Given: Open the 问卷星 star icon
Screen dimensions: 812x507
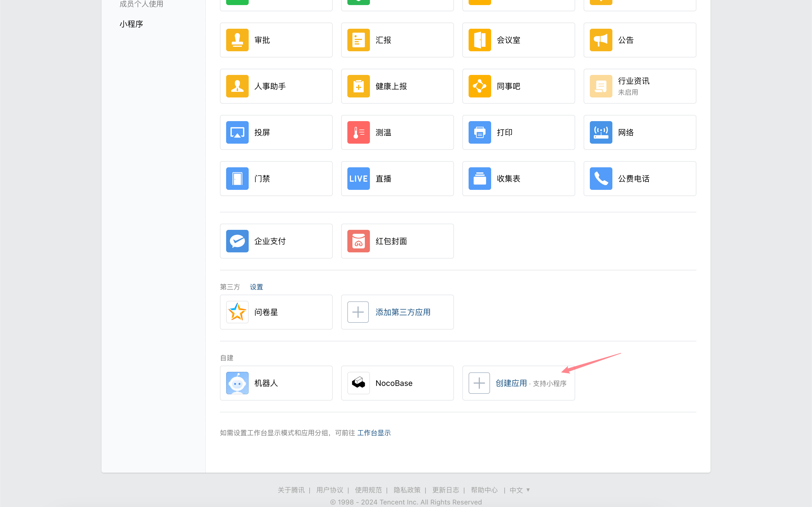Looking at the screenshot, I should pos(237,312).
